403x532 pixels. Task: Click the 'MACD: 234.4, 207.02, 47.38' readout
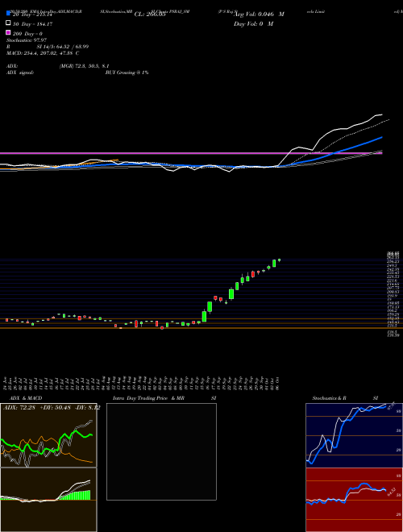click(x=43, y=53)
